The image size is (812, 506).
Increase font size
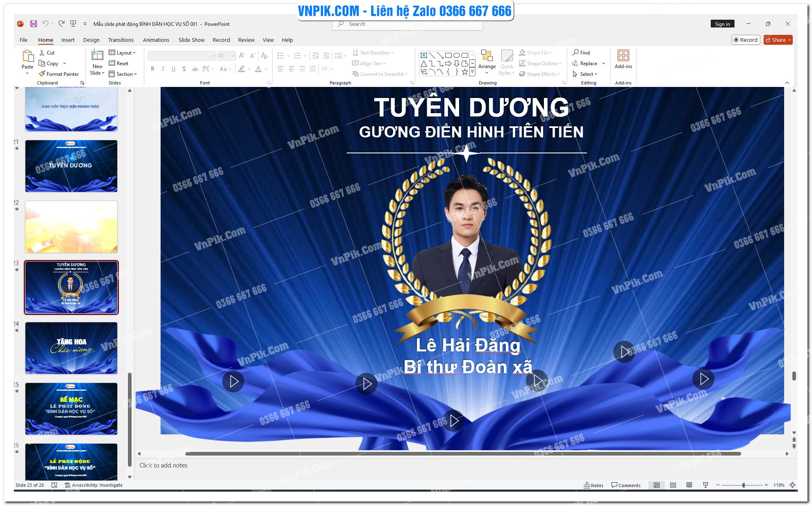[x=242, y=55]
